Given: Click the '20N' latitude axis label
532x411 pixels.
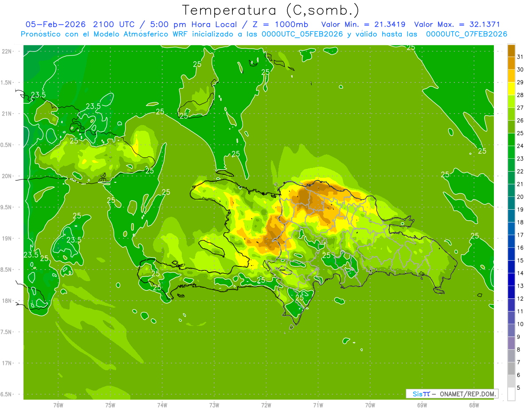Looking at the screenshot, I should pyautogui.click(x=7, y=176).
